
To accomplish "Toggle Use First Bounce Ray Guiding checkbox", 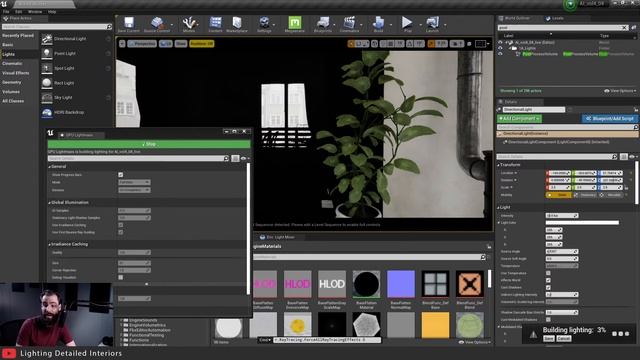I will [x=120, y=232].
